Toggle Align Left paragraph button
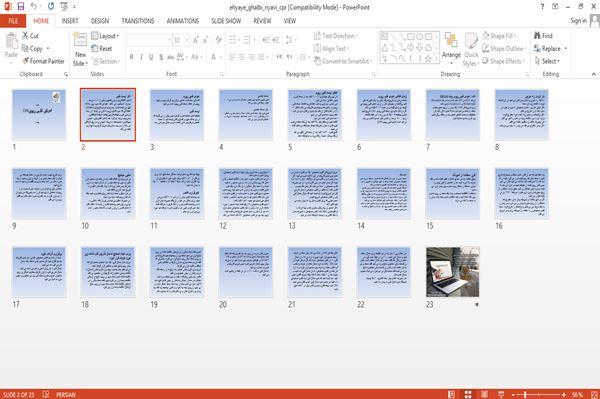 (x=232, y=57)
